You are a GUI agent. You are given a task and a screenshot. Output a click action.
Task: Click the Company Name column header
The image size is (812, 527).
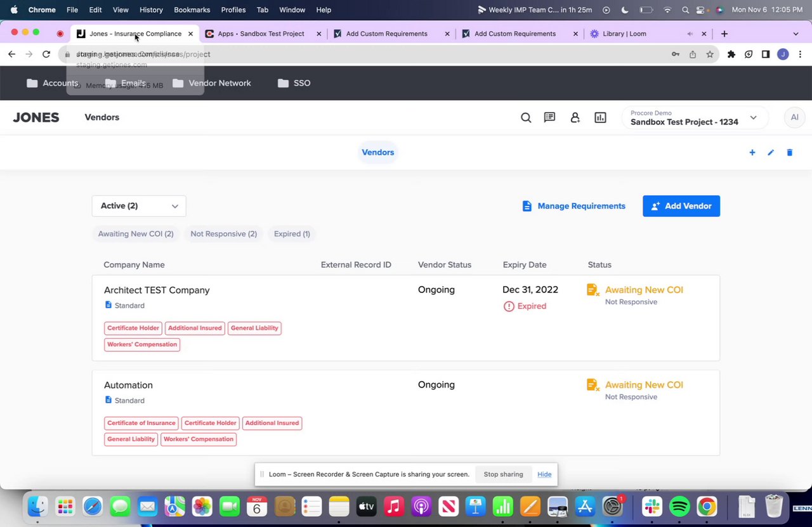(x=134, y=265)
